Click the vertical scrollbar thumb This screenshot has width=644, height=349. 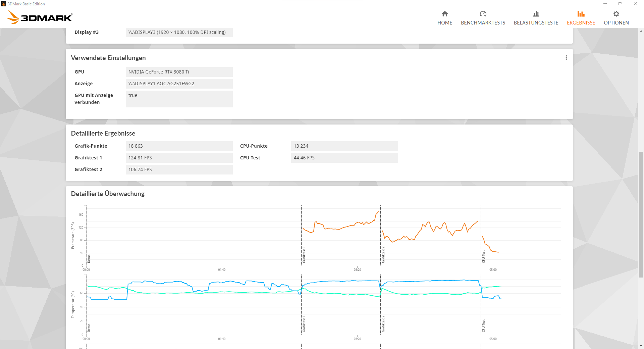(641, 214)
